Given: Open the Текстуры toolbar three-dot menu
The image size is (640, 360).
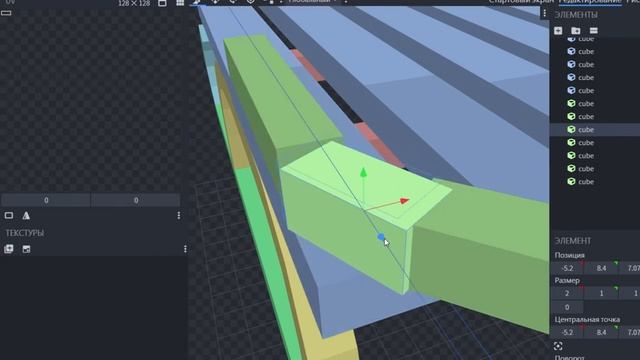Looking at the screenshot, I should [185, 249].
